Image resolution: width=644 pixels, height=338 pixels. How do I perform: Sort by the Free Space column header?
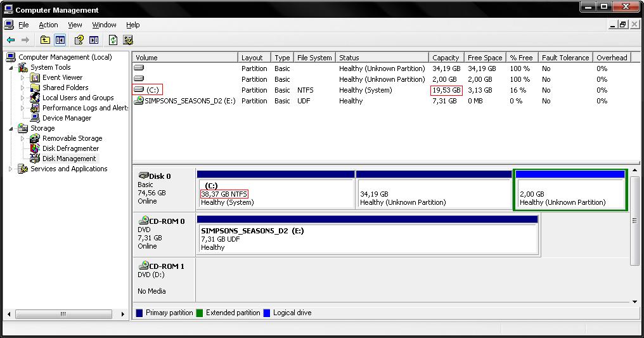click(486, 58)
